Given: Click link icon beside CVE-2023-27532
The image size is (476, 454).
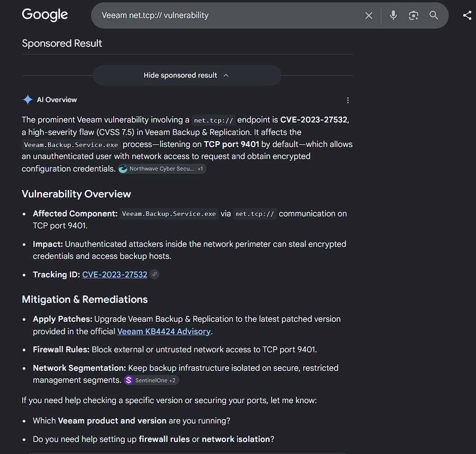Looking at the screenshot, I should click(154, 274).
